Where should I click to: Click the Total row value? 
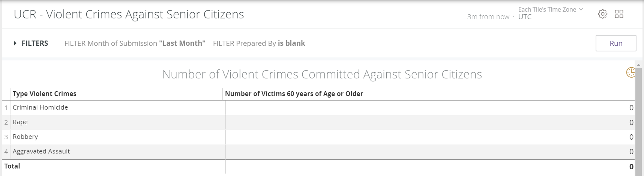click(x=631, y=167)
